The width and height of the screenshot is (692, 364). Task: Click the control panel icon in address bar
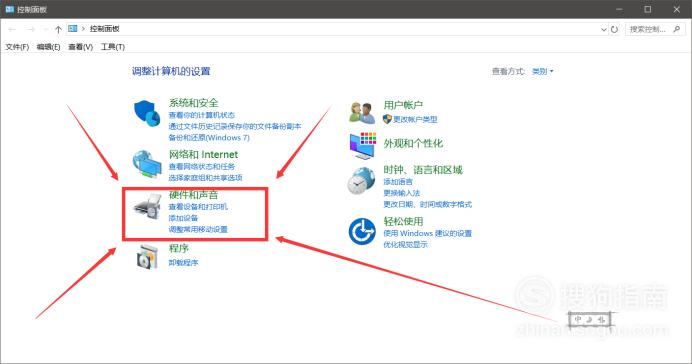(x=73, y=29)
